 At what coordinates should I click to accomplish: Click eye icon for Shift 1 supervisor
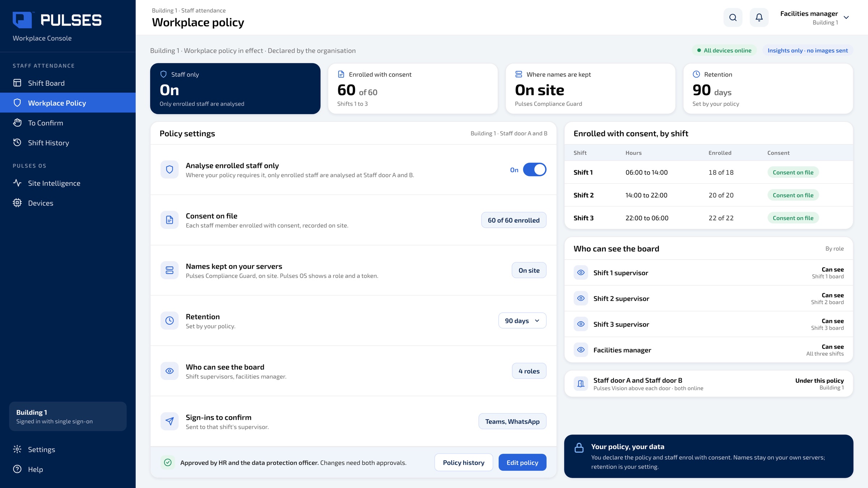click(x=581, y=273)
